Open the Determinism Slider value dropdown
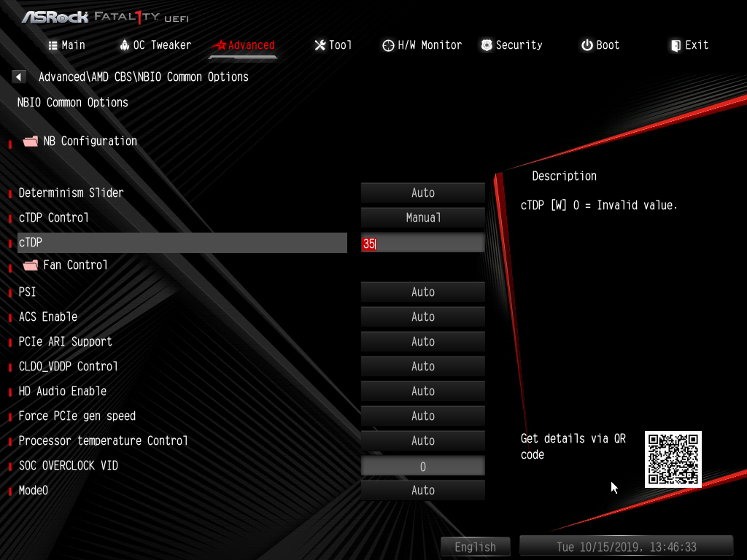Screen dimensions: 747x560 [x=422, y=193]
